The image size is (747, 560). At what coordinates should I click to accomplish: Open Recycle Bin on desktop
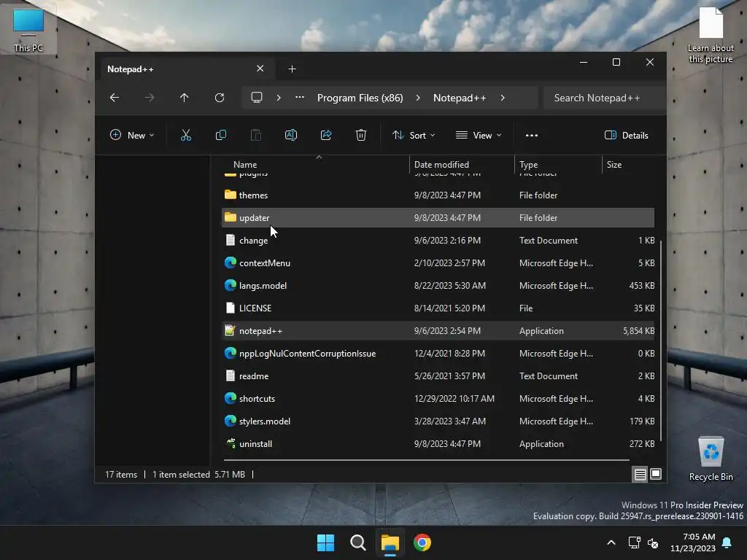click(x=711, y=459)
